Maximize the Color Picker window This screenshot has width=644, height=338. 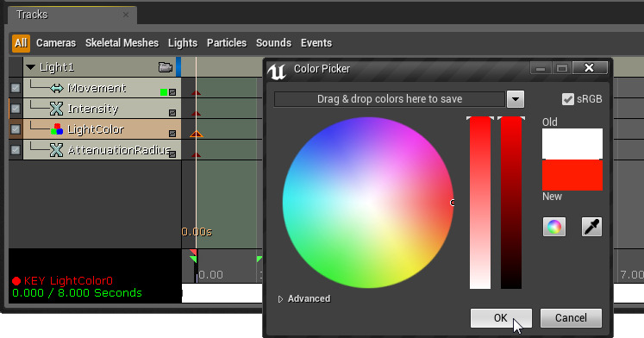tap(562, 68)
